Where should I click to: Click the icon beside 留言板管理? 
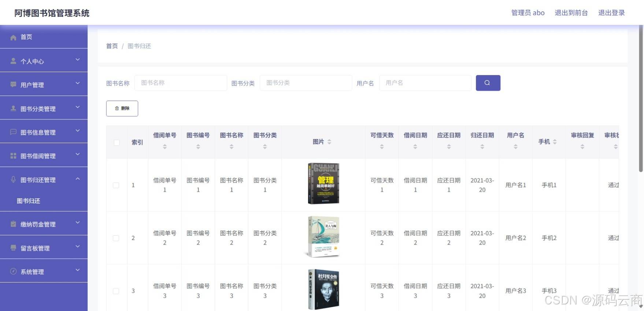click(13, 248)
